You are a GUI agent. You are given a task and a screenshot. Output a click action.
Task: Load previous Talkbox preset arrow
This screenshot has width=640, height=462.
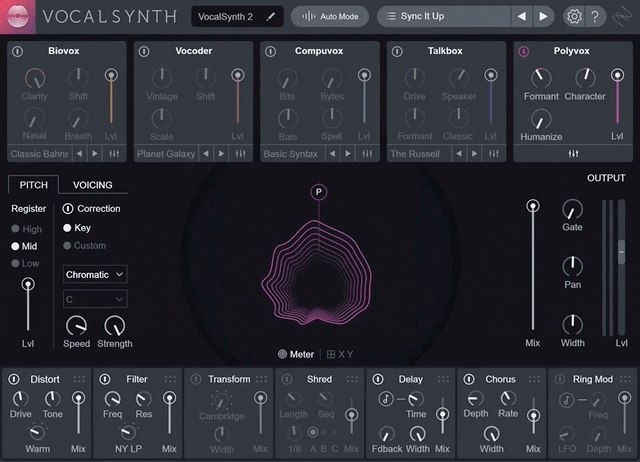coord(458,154)
